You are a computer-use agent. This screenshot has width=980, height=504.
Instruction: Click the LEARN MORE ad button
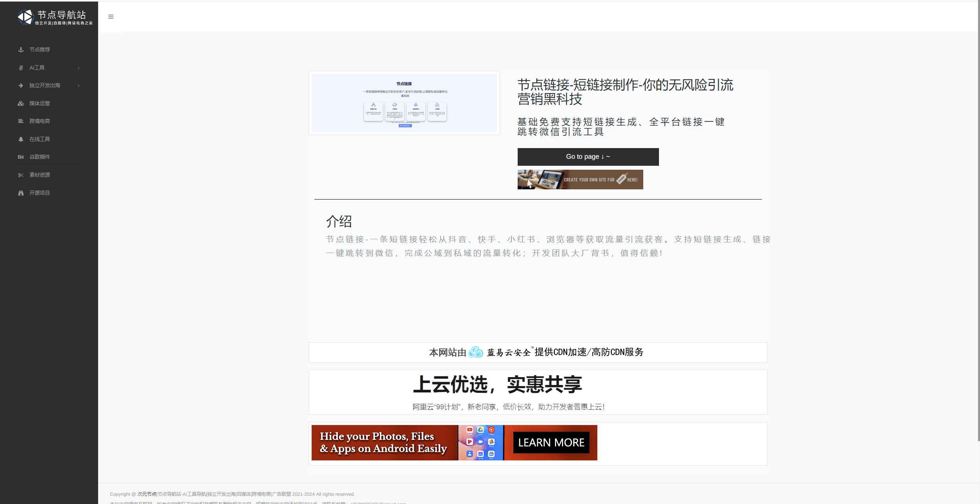tap(551, 443)
